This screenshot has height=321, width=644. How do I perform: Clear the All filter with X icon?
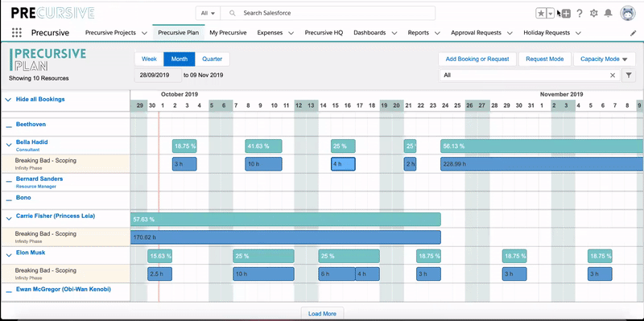coord(613,76)
